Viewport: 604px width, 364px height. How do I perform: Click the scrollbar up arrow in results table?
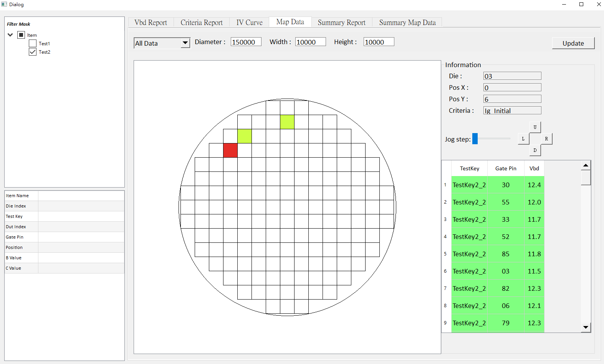[586, 165]
